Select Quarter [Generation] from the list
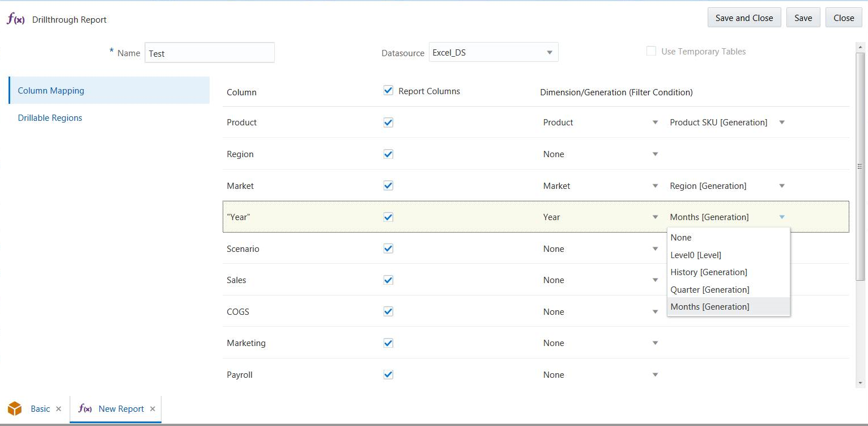The width and height of the screenshot is (868, 426). 709,289
